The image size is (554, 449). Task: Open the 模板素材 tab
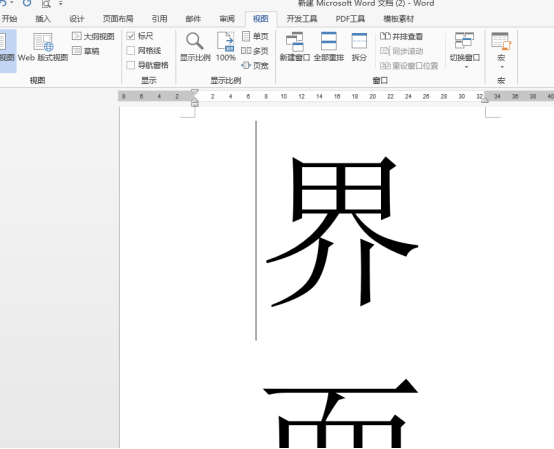click(x=399, y=19)
